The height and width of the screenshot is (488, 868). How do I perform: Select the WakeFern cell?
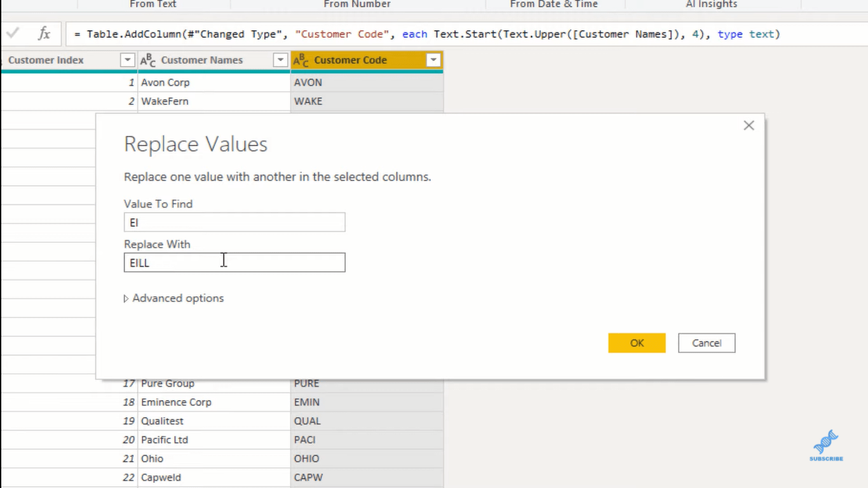214,101
